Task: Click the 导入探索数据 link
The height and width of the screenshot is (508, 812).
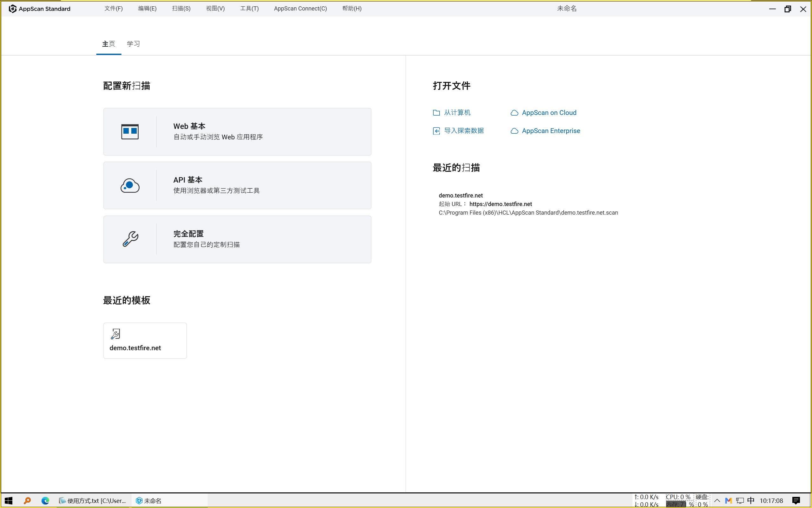Action: point(464,131)
